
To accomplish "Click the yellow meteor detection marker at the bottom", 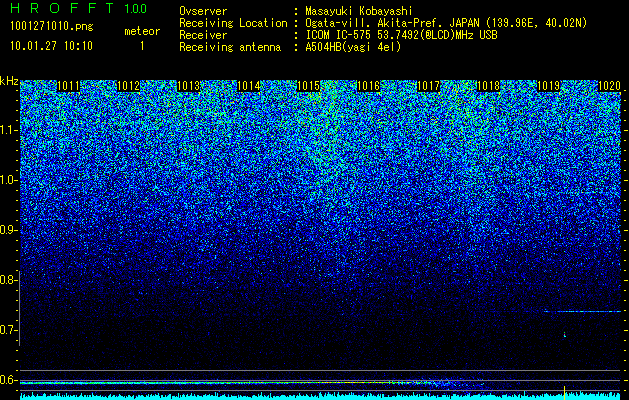I will pos(564,393).
